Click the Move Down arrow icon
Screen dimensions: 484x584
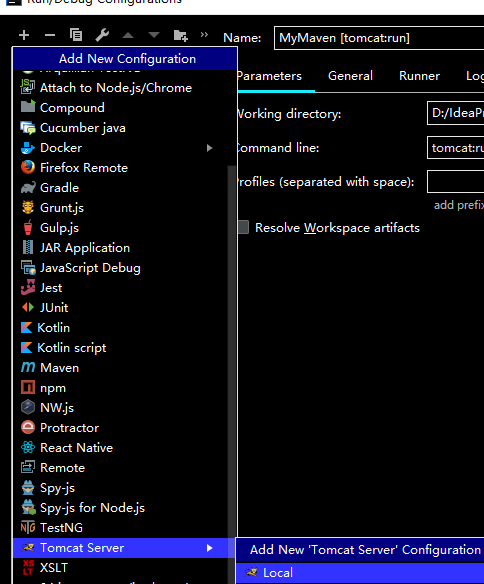[154, 35]
